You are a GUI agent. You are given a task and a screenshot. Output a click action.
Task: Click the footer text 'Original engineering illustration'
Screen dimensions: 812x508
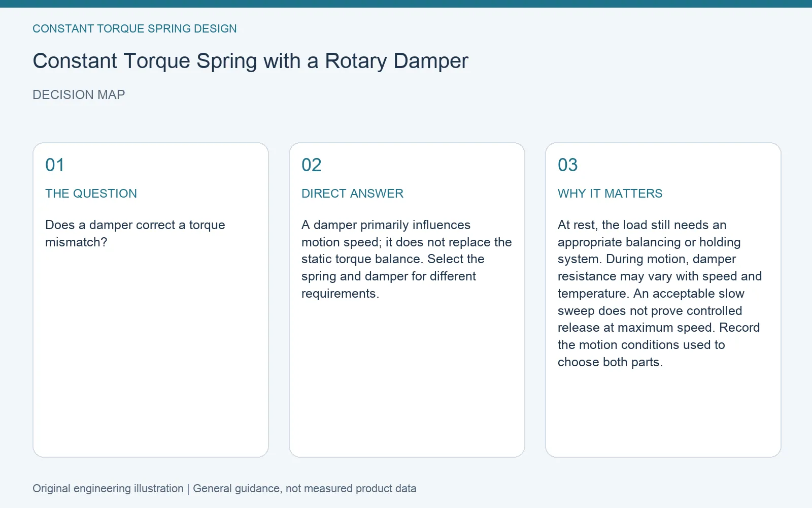(108, 489)
